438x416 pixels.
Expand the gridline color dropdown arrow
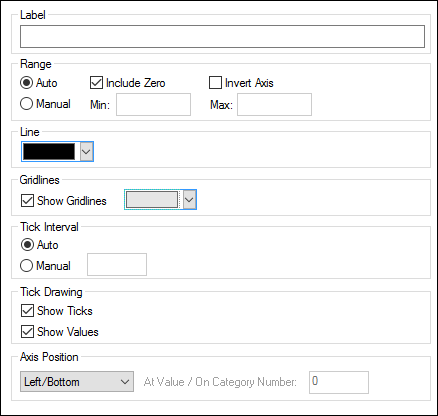(189, 200)
